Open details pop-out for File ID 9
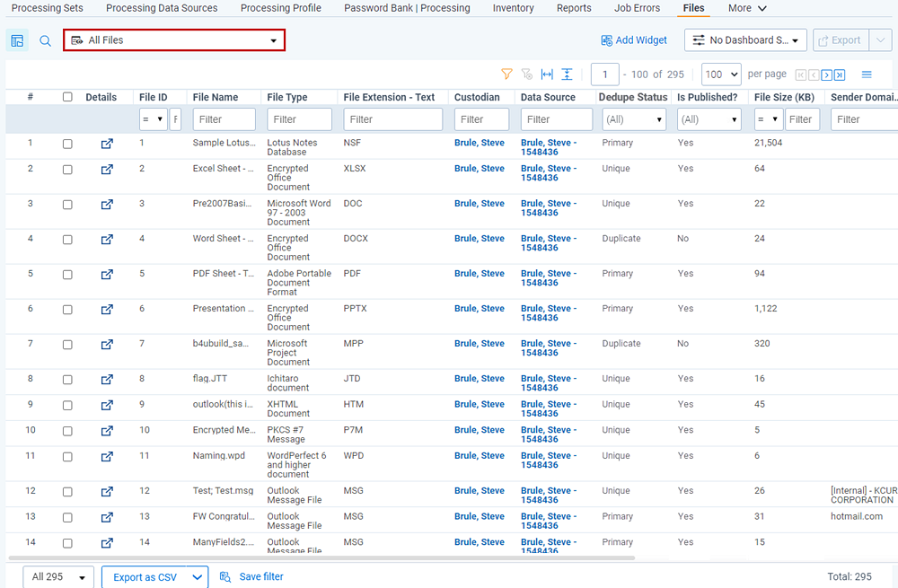The width and height of the screenshot is (898, 588). (x=107, y=405)
